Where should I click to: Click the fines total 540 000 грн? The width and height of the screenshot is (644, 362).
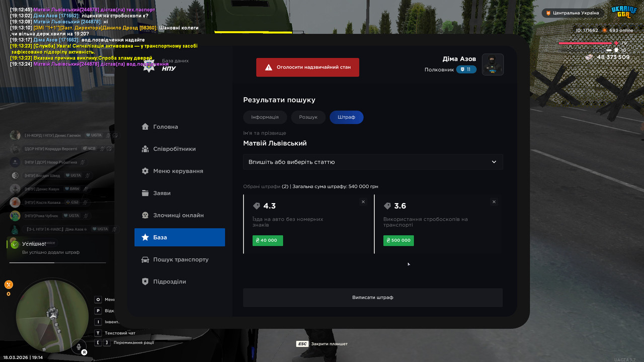coord(363,187)
